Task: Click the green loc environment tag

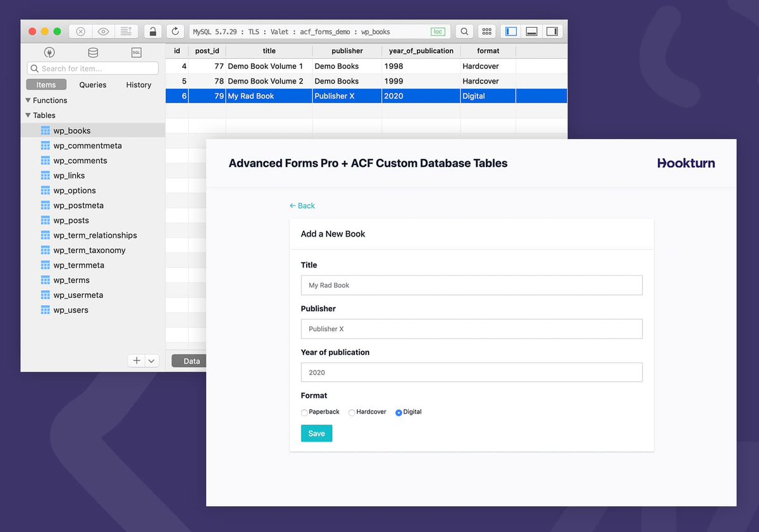Action: 438,32
